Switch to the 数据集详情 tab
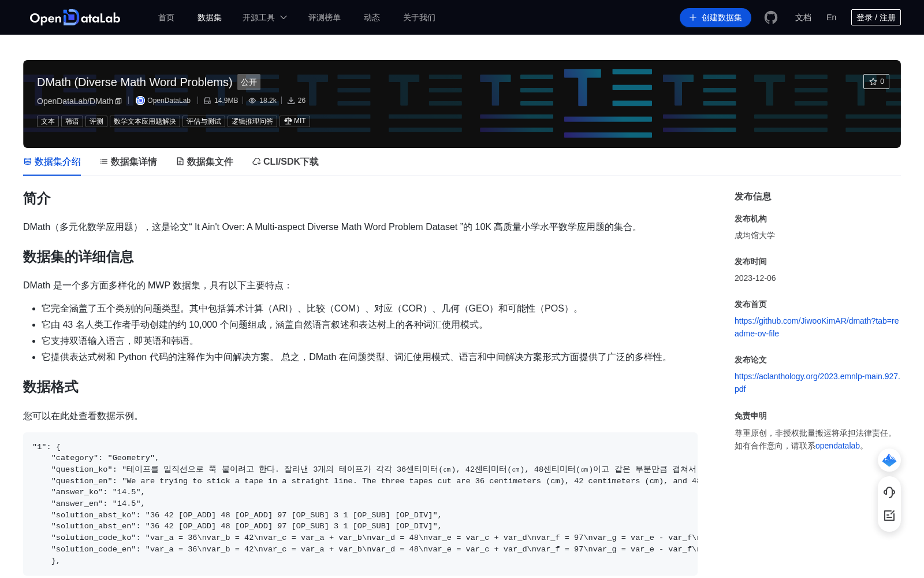This screenshot has height=578, width=924. 128,162
